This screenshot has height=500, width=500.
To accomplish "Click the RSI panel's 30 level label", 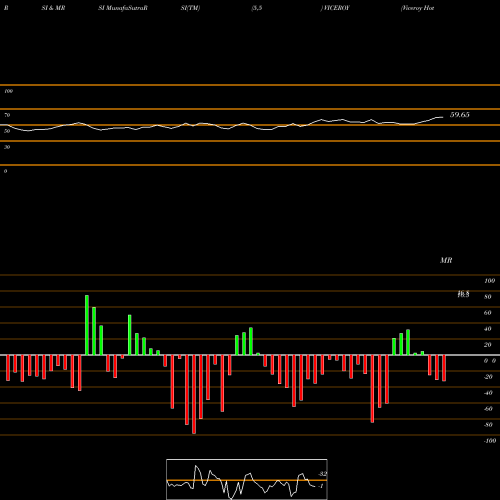I will (7, 147).
